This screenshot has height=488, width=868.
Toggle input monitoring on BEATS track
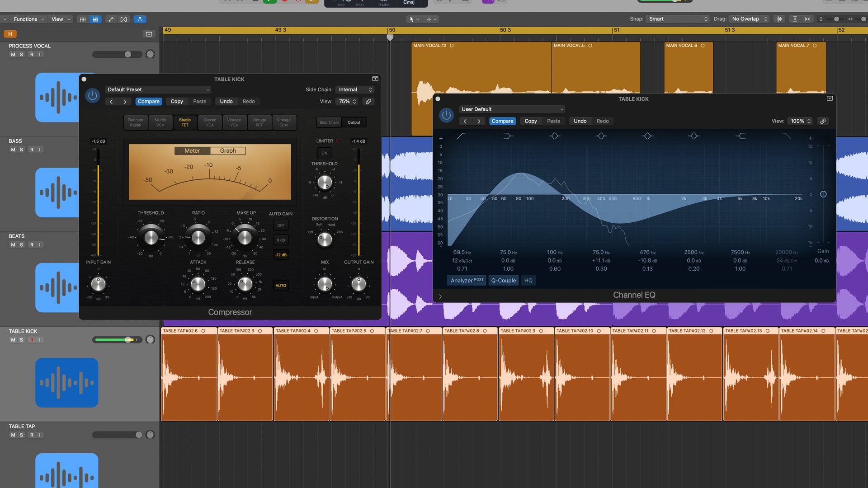click(x=40, y=245)
